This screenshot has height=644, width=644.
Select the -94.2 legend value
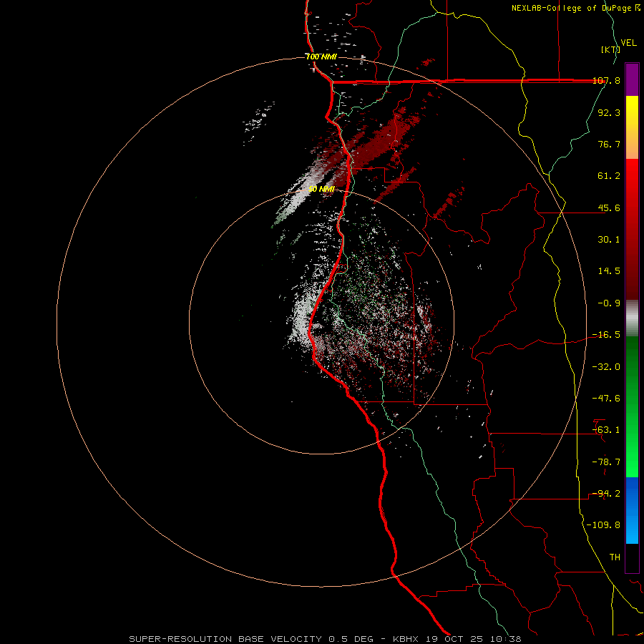click(606, 494)
